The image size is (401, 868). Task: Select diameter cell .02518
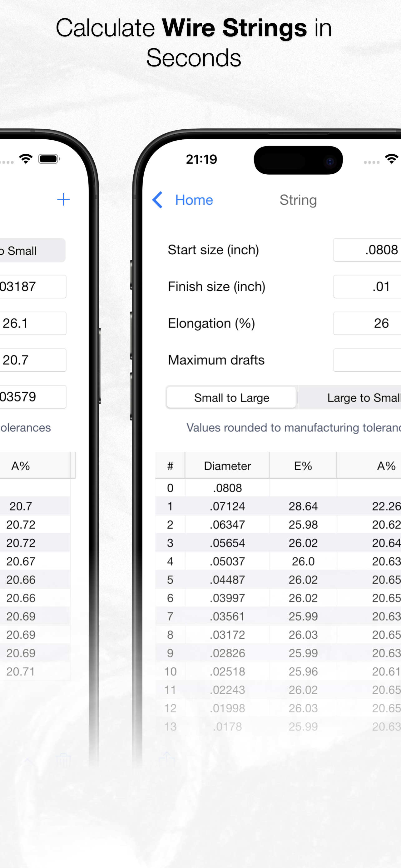pyautogui.click(x=227, y=671)
